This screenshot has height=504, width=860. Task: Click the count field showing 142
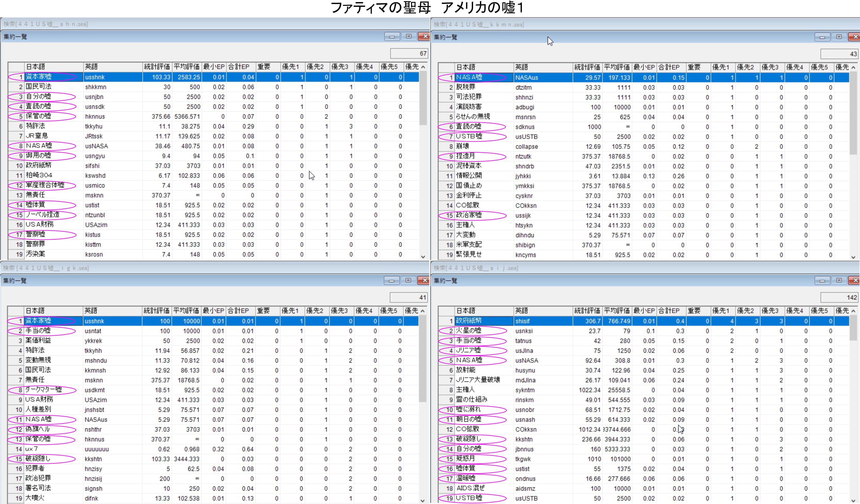(x=839, y=298)
